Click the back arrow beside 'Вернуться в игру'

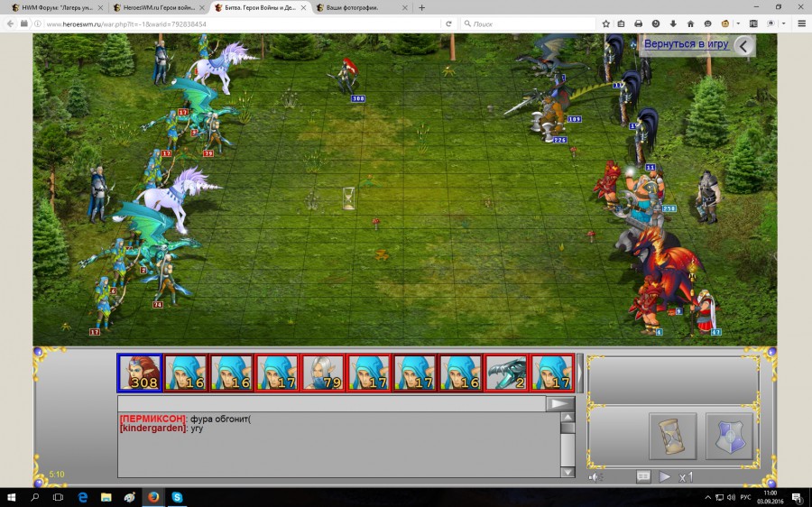tap(744, 46)
